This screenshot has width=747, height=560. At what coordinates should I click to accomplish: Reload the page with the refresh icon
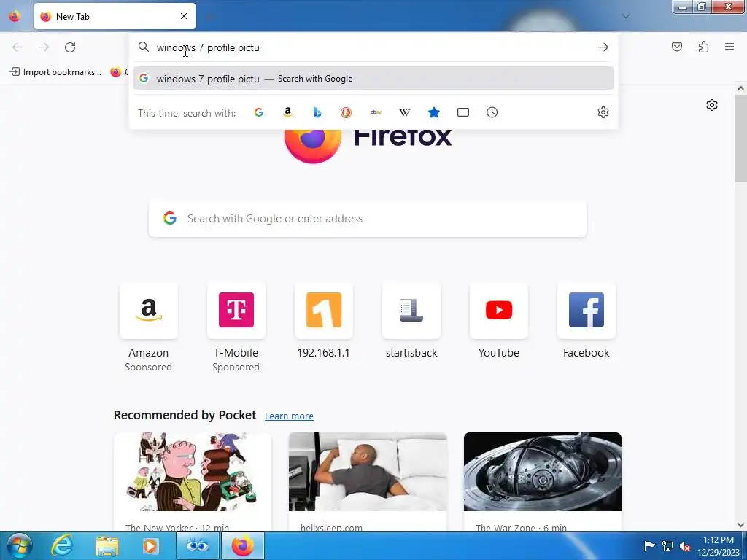click(70, 47)
